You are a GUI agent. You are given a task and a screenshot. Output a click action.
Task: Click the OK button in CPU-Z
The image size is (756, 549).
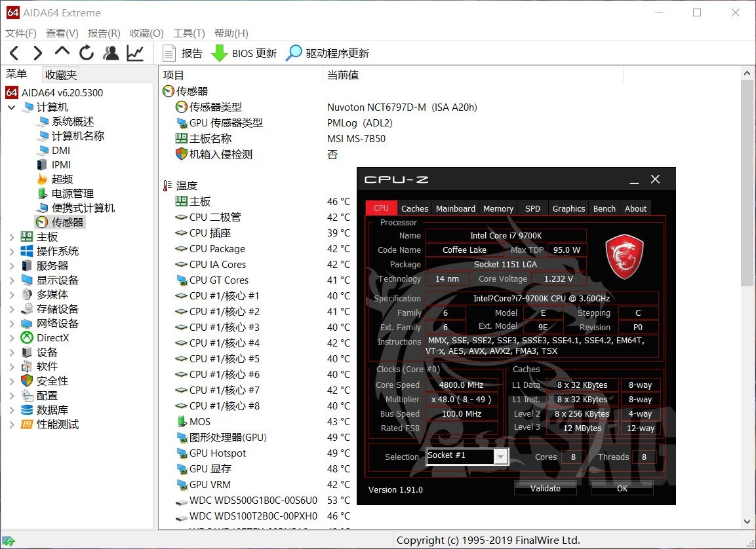[621, 487]
